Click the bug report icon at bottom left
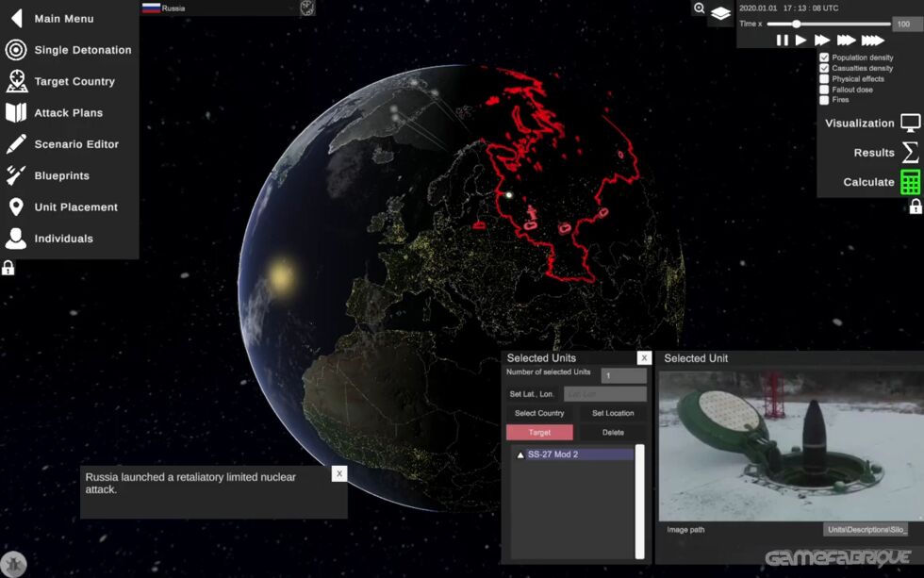The height and width of the screenshot is (578, 924). pos(13,565)
